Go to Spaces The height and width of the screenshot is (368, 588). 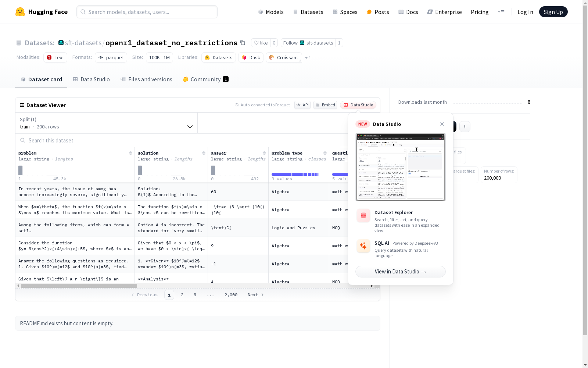pos(345,12)
